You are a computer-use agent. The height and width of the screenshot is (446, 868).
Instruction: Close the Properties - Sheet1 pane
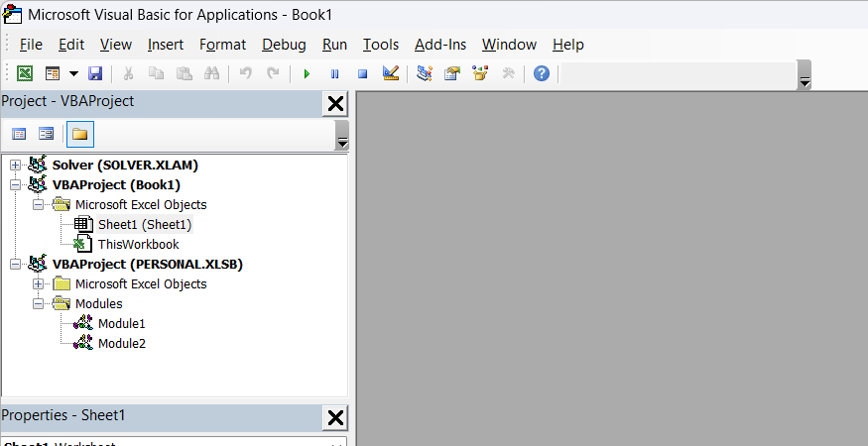335,418
